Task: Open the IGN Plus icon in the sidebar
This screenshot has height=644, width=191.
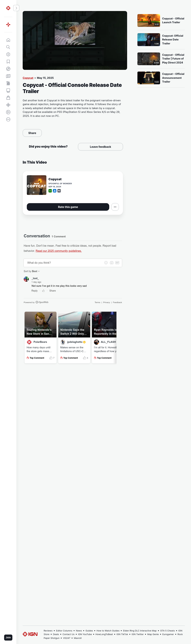Action: click(x=8, y=24)
